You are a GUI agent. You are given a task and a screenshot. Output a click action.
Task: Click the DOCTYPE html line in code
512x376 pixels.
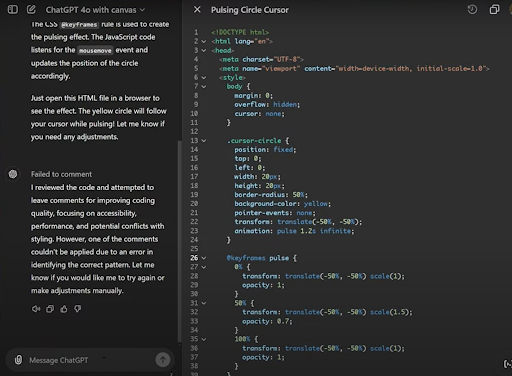240,32
